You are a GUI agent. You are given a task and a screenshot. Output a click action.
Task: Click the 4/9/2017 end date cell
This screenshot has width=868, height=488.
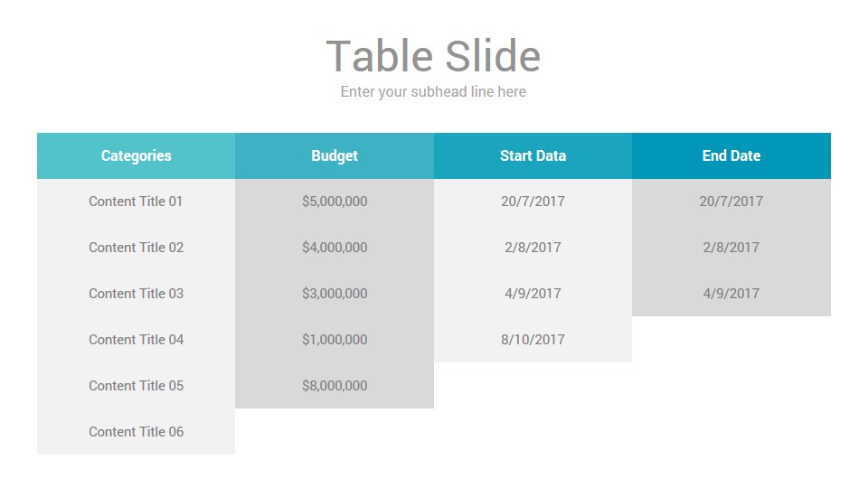[x=731, y=293]
